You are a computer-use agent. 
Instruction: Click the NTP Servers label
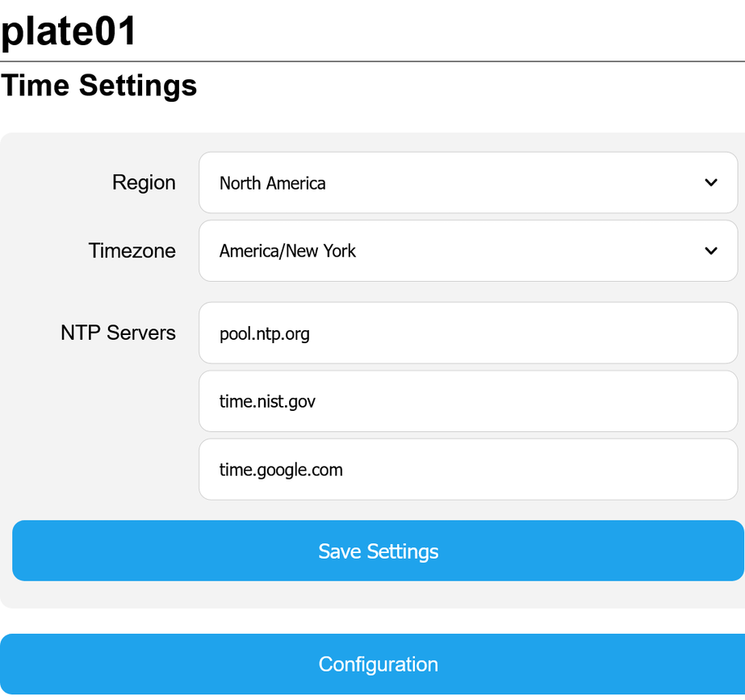pyautogui.click(x=118, y=333)
